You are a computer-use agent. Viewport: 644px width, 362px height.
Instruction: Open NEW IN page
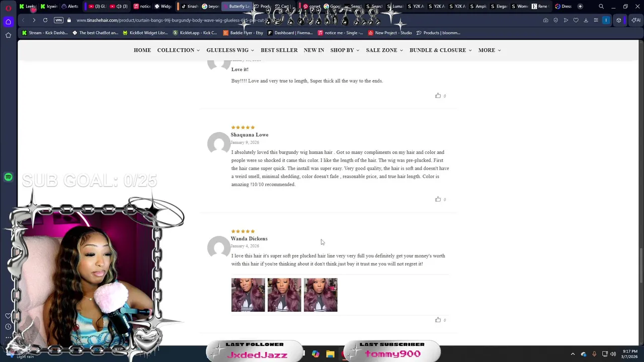pyautogui.click(x=314, y=50)
